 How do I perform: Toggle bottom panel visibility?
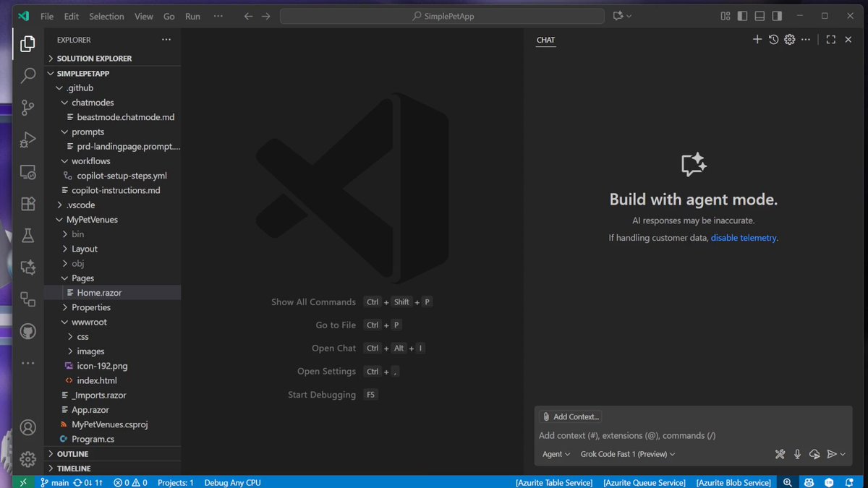pyautogui.click(x=759, y=16)
